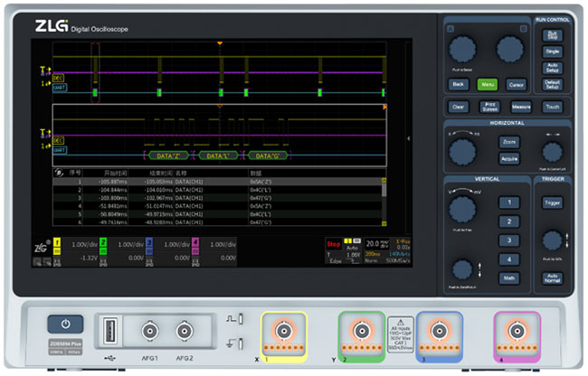Screen dimensions: 588x376
Task: Click the channel 1 yellow indicator
Action: [x=58, y=244]
